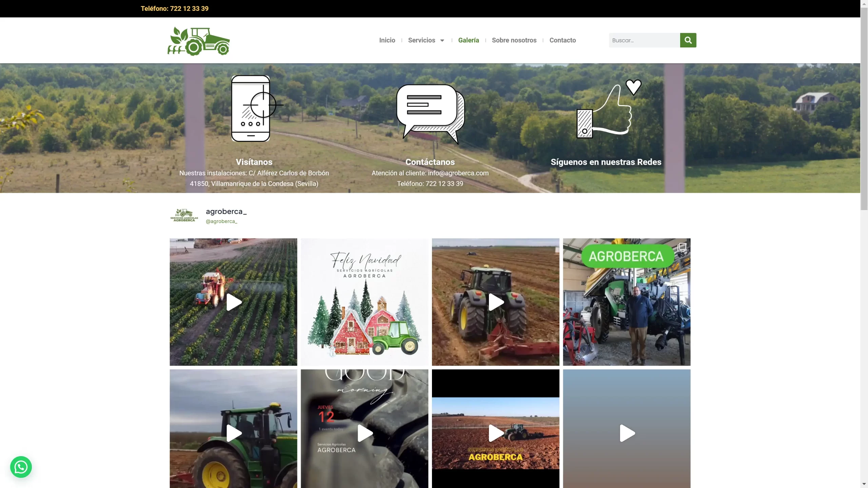Open the WhatsApp chat bubble
Screen dimensions: 868x488
pos(21,467)
